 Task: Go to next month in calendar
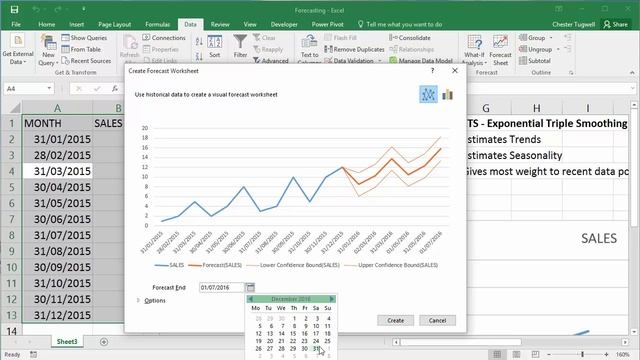(332, 299)
